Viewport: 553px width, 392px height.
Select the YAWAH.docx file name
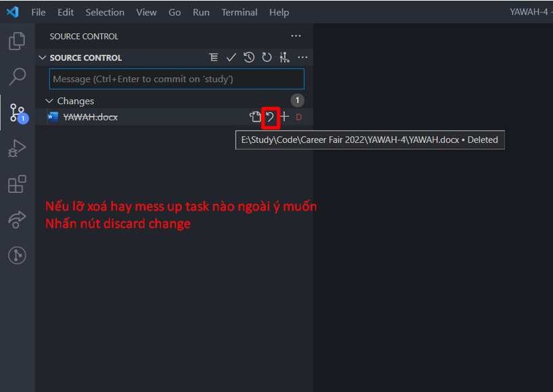pyautogui.click(x=90, y=117)
